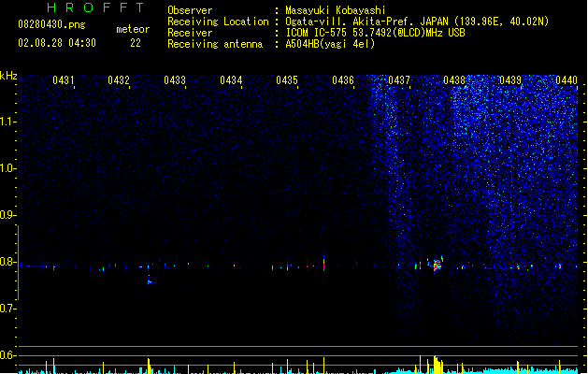
Task: Click the 0.8 kHz axis label
Action: coord(7,262)
